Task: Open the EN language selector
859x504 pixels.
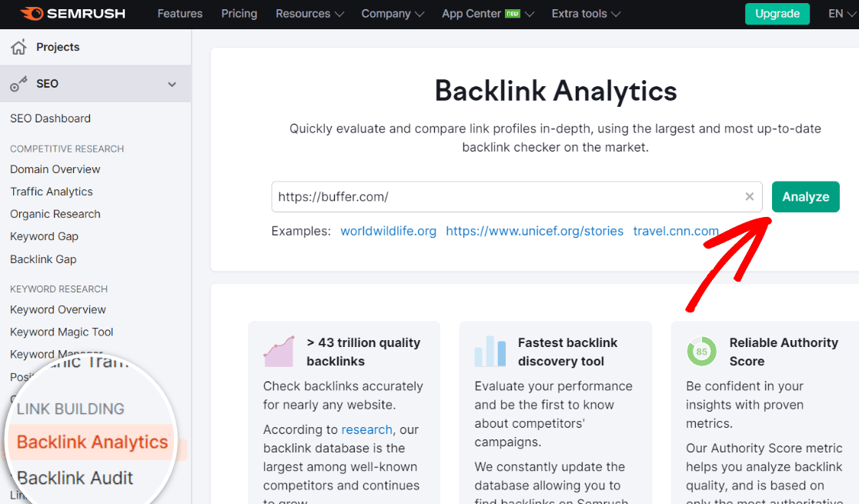Action: pyautogui.click(x=842, y=13)
